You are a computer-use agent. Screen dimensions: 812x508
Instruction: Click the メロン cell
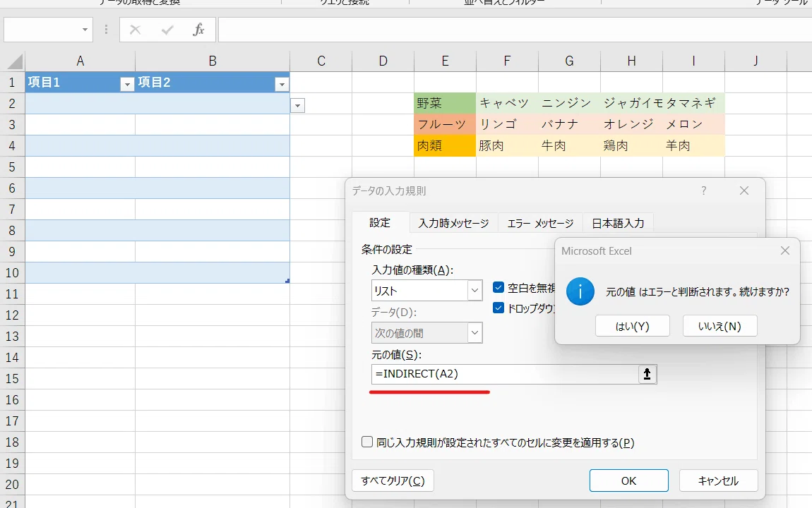693,125
